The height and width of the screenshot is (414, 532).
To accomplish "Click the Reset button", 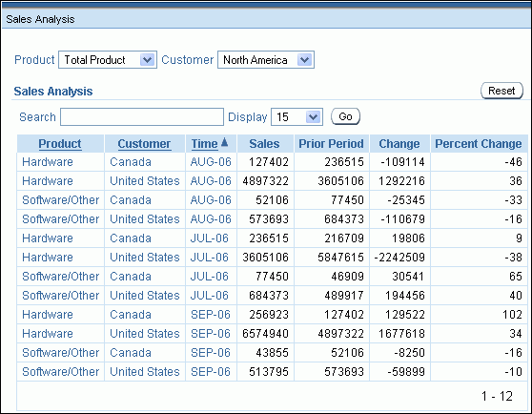I will point(501,91).
